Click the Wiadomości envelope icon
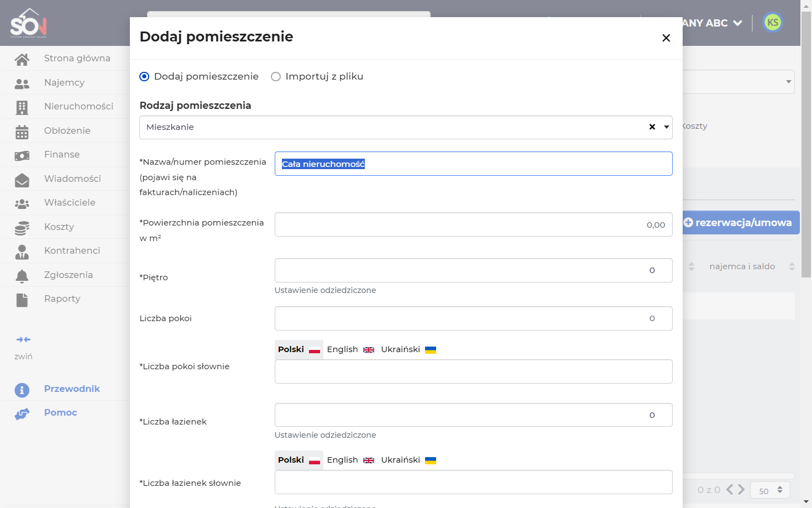This screenshot has height=508, width=812. (22, 180)
